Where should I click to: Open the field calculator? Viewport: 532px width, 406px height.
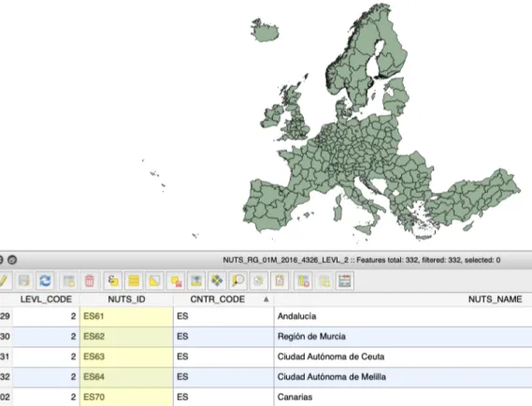pyautogui.click(x=345, y=281)
